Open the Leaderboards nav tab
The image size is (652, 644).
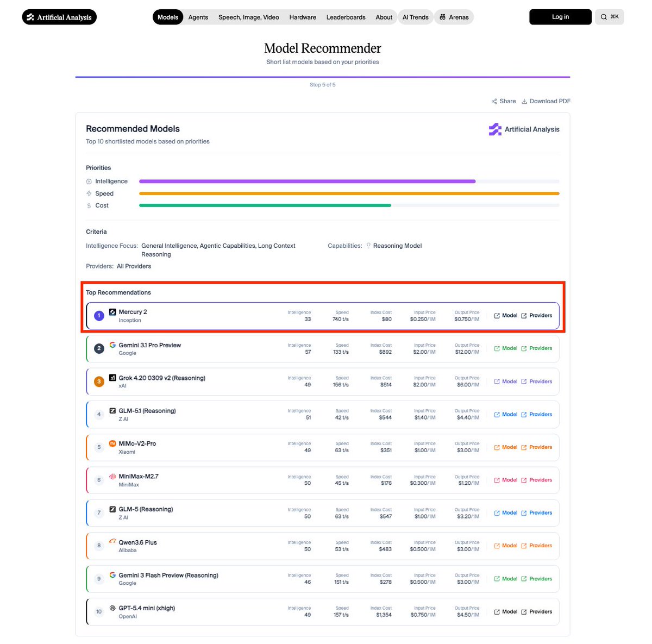[x=346, y=17]
